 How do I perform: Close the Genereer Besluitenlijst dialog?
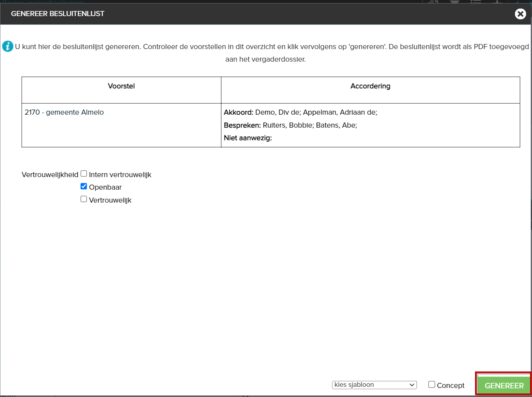point(520,14)
